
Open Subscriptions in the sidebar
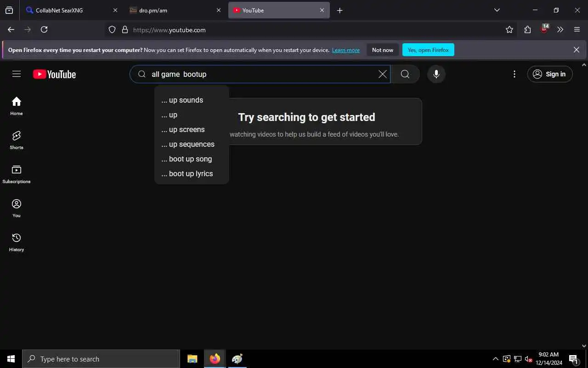pos(17,174)
